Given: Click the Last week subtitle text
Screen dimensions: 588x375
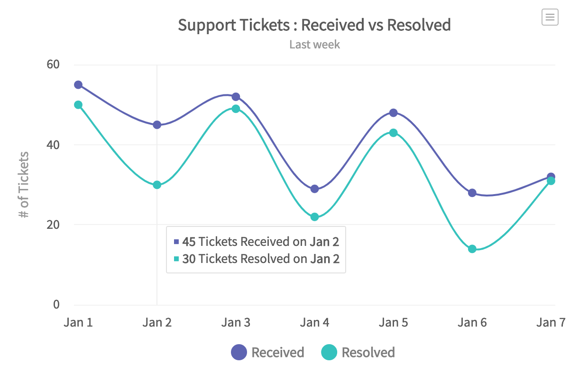Looking at the screenshot, I should click(314, 45).
